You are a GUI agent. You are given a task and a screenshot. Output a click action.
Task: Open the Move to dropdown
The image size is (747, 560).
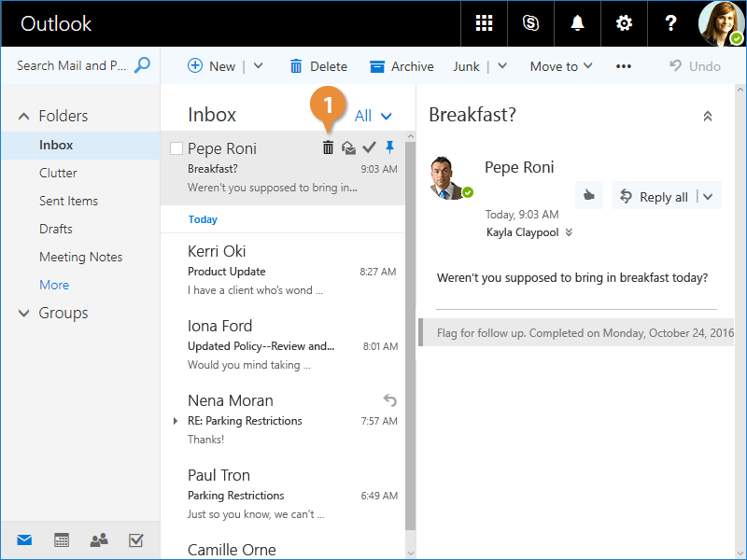pos(560,66)
